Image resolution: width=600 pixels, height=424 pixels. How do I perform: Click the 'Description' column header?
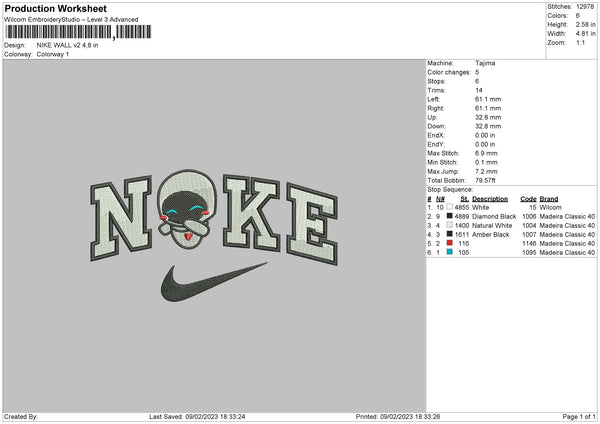[x=490, y=199]
